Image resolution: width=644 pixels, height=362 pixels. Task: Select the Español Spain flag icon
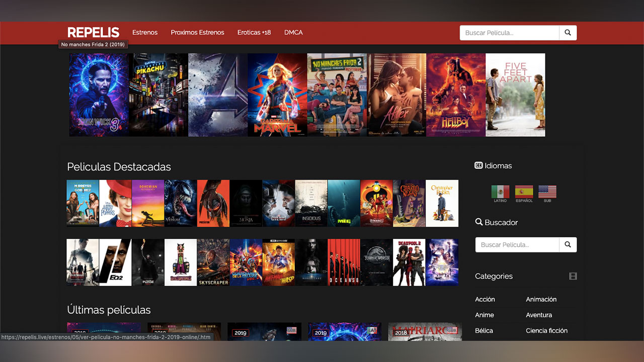(524, 192)
